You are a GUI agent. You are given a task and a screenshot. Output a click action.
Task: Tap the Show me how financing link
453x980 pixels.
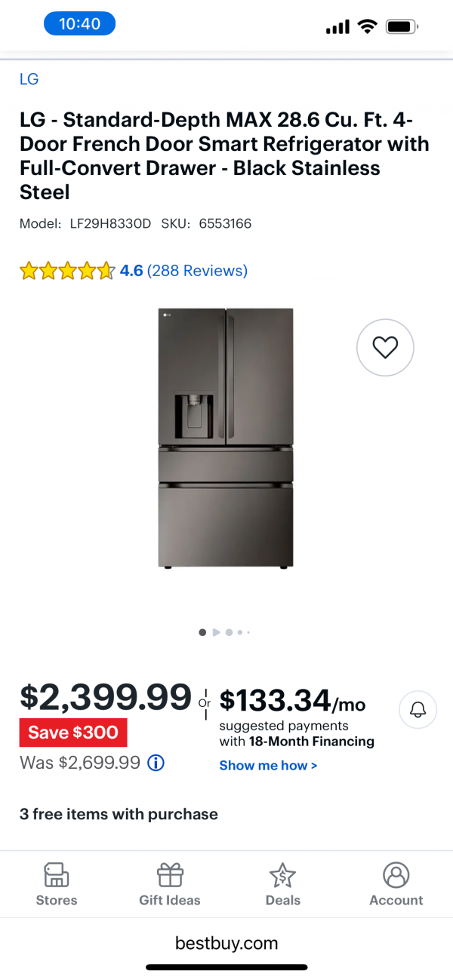pos(268,765)
